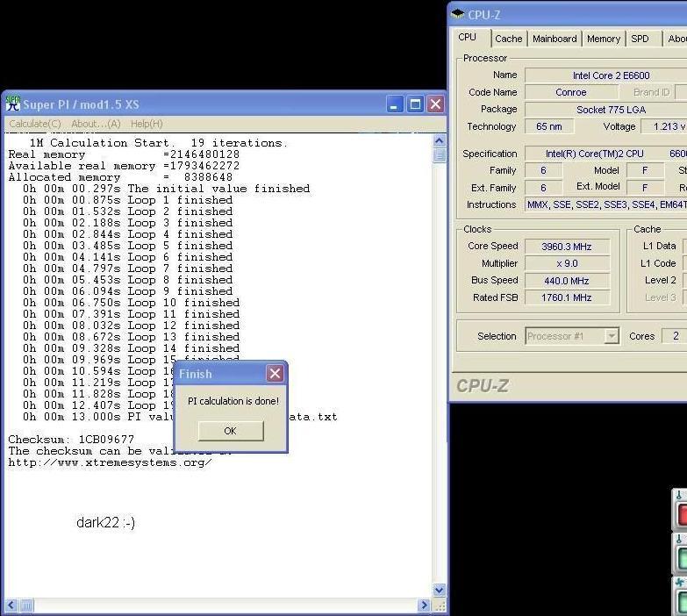Click the 'Loop 10 finished' row
This screenshot has width=687, height=616.
pos(132,303)
